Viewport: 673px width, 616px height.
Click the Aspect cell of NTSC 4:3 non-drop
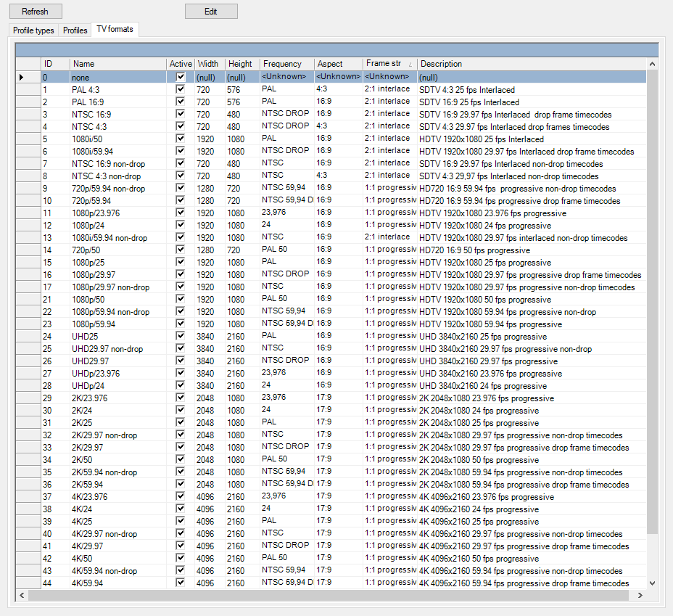(339, 176)
